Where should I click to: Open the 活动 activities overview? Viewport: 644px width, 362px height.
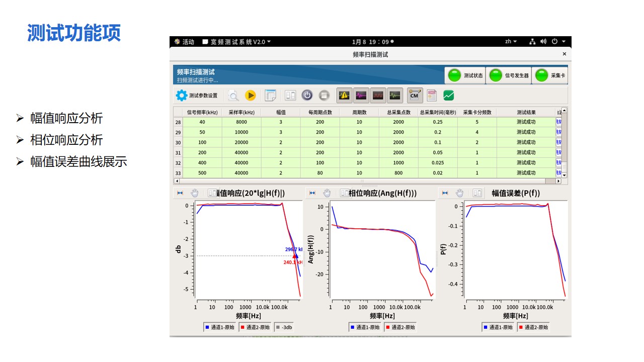(x=184, y=42)
